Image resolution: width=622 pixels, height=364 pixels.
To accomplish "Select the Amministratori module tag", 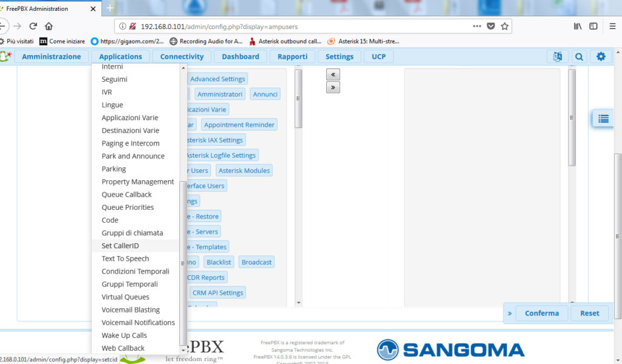I will click(x=220, y=94).
